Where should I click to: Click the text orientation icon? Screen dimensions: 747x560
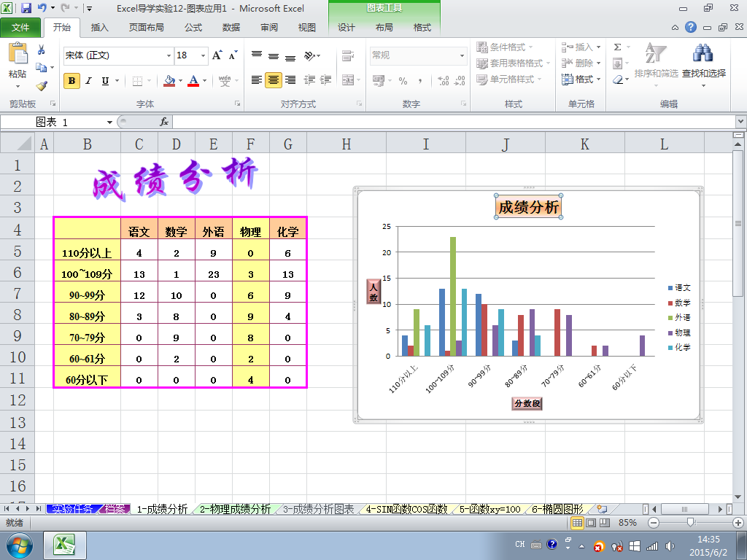coord(310,55)
